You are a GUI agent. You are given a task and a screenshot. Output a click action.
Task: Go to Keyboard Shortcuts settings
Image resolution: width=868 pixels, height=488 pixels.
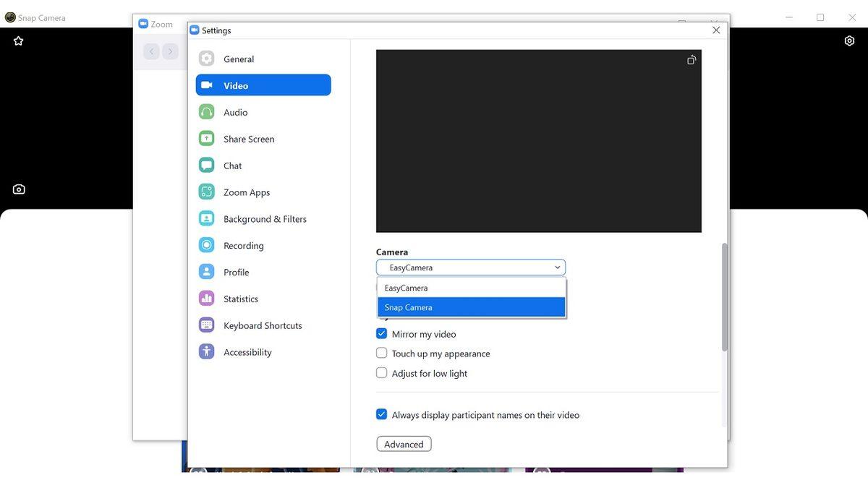[x=263, y=325]
